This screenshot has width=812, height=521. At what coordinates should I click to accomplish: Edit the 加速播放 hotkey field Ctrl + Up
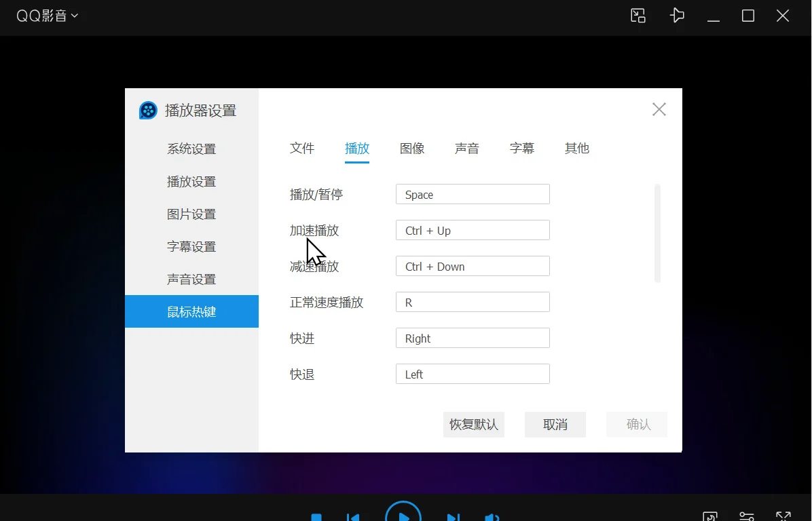coord(473,230)
